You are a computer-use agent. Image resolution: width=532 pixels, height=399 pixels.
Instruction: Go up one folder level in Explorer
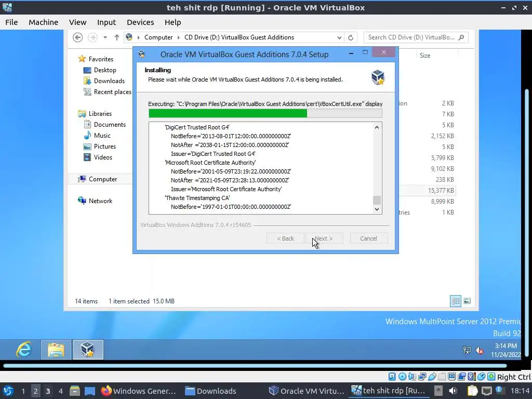[x=117, y=37]
